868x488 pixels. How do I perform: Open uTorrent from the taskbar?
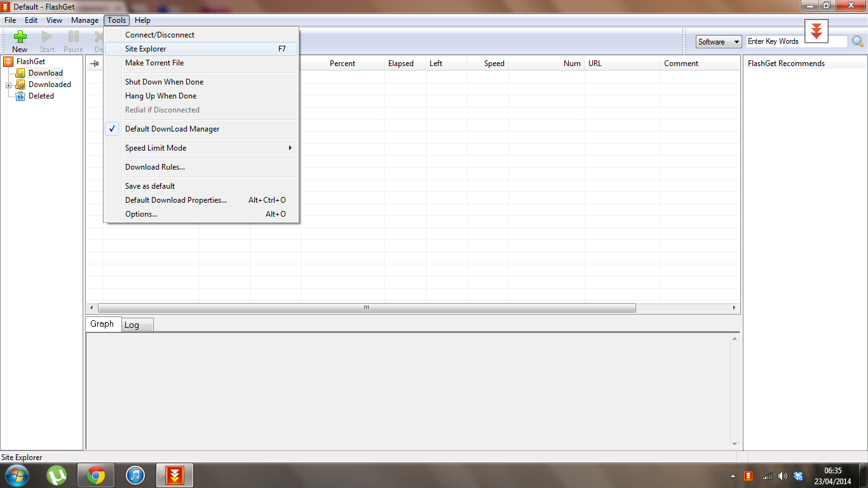57,475
